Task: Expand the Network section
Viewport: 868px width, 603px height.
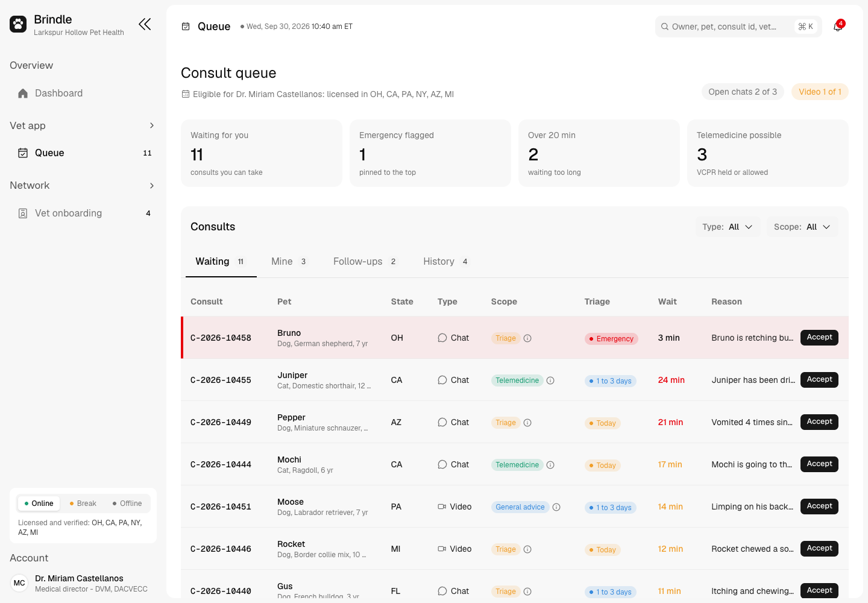Action: click(82, 185)
